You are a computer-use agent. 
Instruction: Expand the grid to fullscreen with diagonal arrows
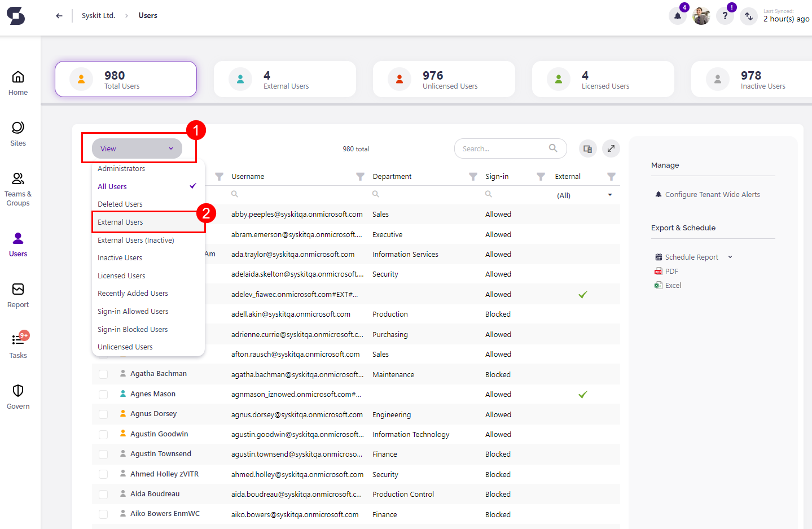click(x=611, y=148)
